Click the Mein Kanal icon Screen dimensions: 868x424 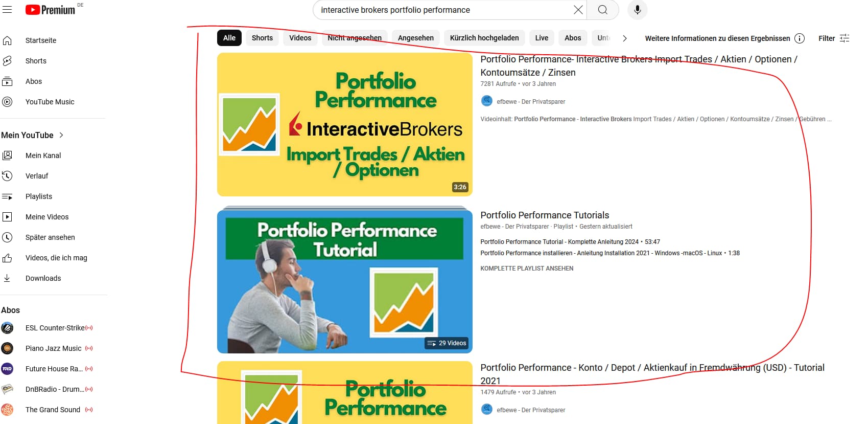click(7, 155)
